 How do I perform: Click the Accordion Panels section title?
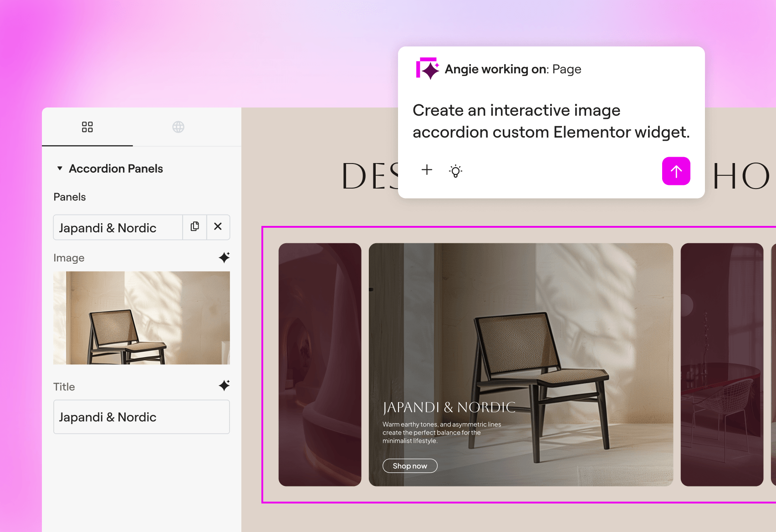[x=116, y=169]
